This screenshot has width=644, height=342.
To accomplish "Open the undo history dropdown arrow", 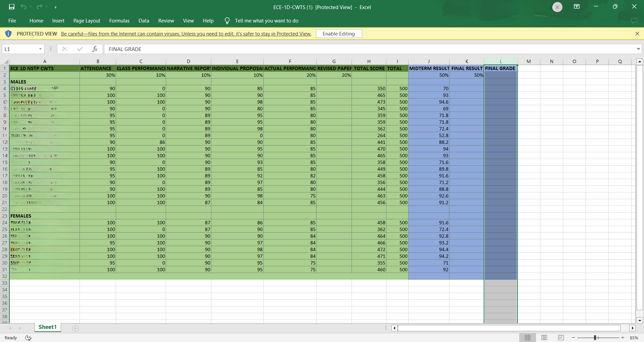I will pyautogui.click(x=31, y=7).
